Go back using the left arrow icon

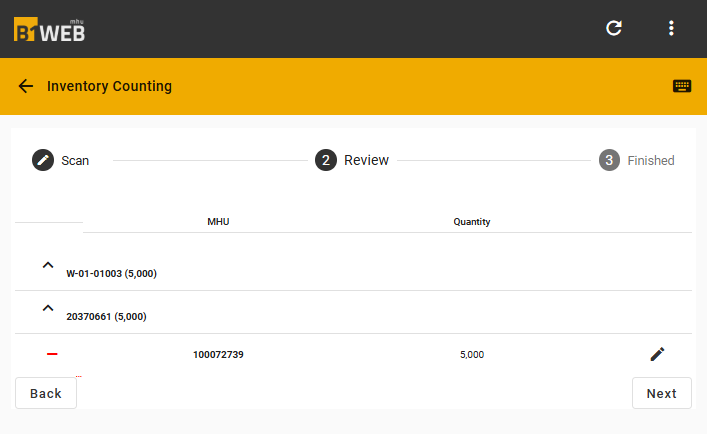[26, 86]
